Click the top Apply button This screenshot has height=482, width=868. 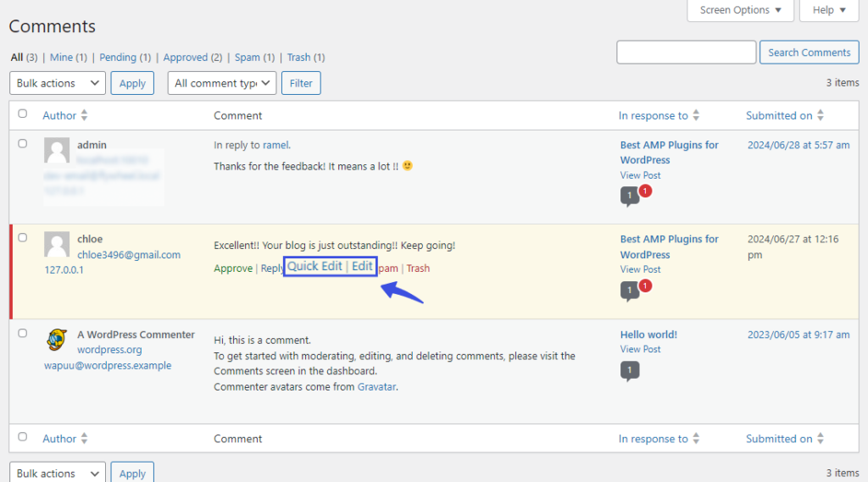132,83
